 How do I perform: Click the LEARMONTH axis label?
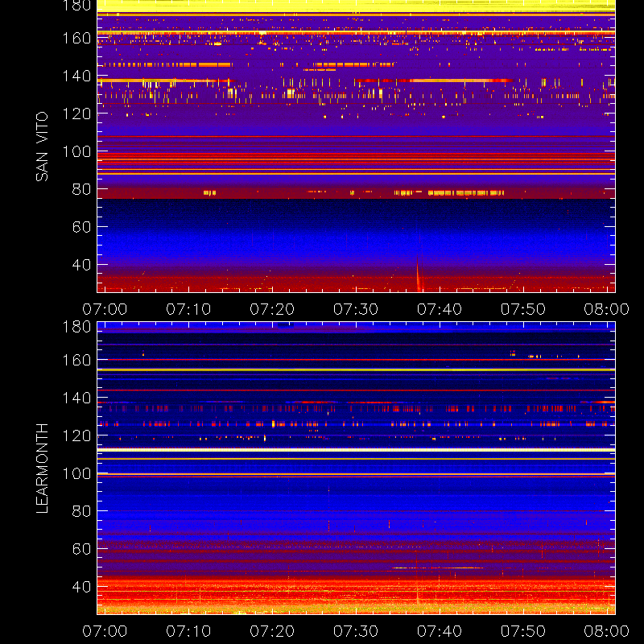pos(42,469)
